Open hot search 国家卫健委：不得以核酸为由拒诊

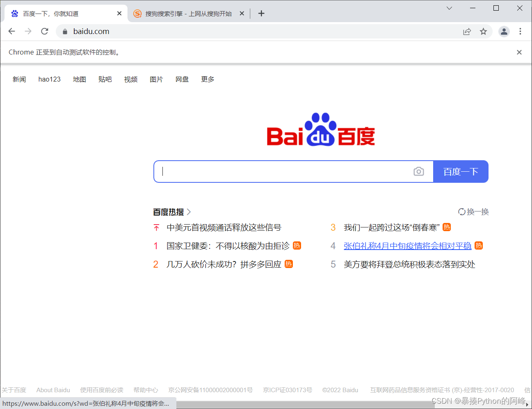[x=228, y=246]
